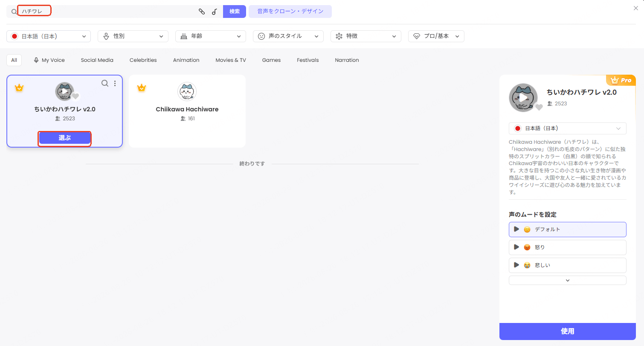
Task: Play the 怒り mood preview triangle
Action: click(x=516, y=247)
